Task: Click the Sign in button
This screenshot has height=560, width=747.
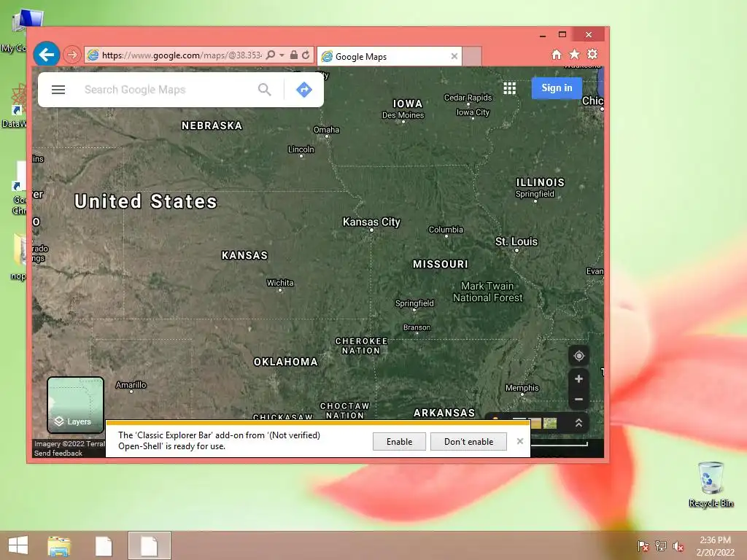Action: point(557,87)
